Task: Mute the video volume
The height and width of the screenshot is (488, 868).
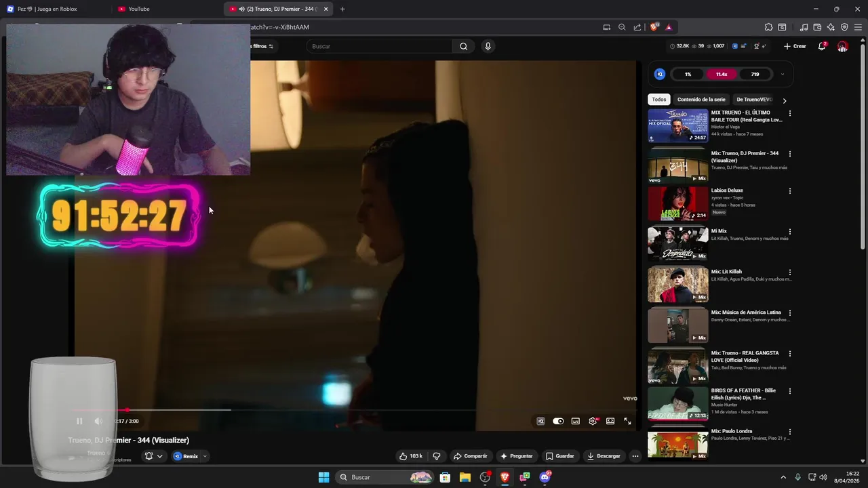Action: (98, 421)
